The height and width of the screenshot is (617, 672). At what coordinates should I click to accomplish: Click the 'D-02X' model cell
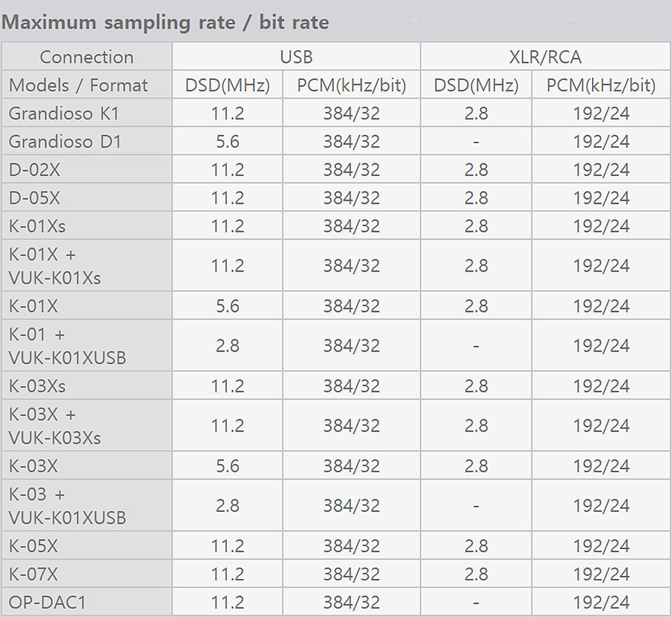tap(34, 170)
